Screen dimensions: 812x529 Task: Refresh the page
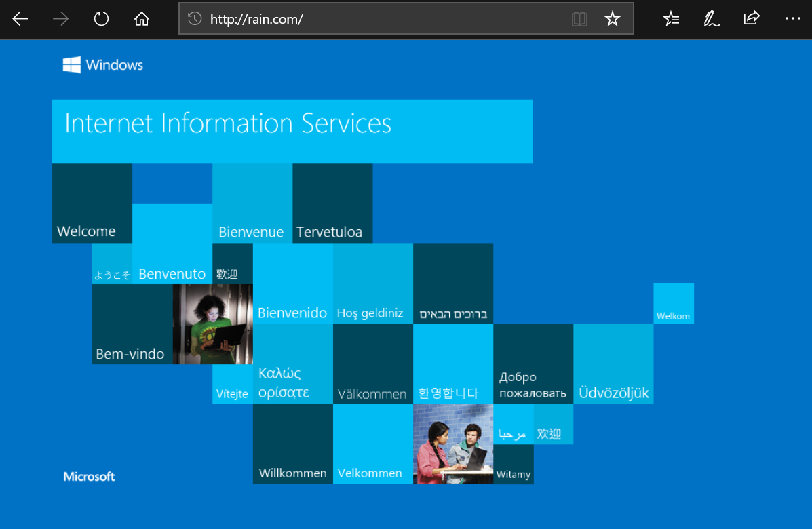point(101,19)
